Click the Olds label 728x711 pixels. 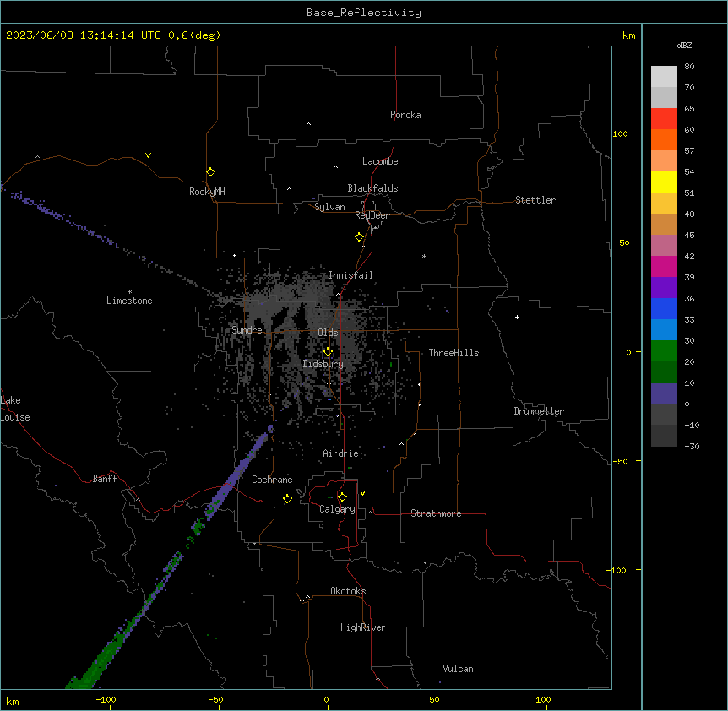[328, 333]
